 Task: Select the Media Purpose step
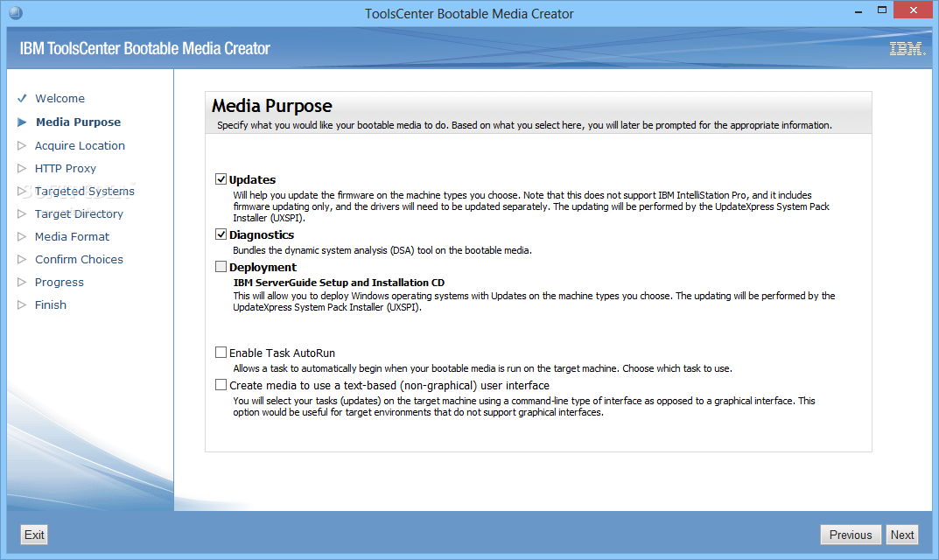pyautogui.click(x=79, y=122)
